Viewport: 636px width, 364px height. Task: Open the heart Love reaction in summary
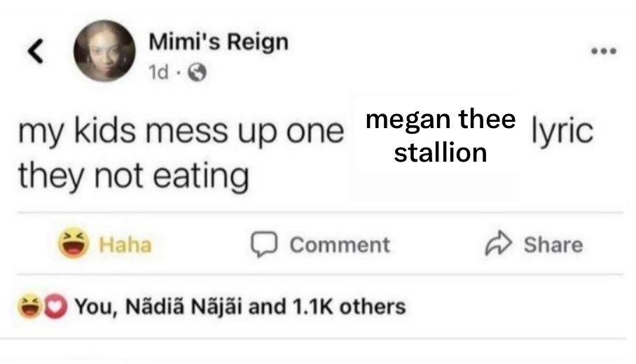coord(55,307)
